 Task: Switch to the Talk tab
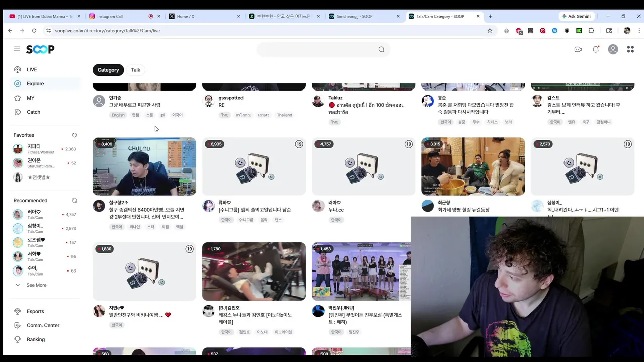click(136, 70)
